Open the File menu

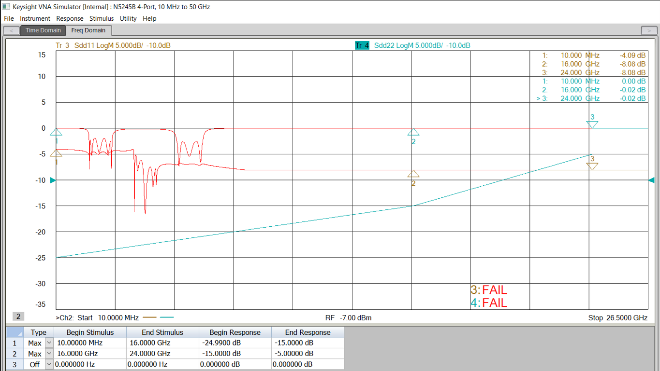[x=8, y=19]
